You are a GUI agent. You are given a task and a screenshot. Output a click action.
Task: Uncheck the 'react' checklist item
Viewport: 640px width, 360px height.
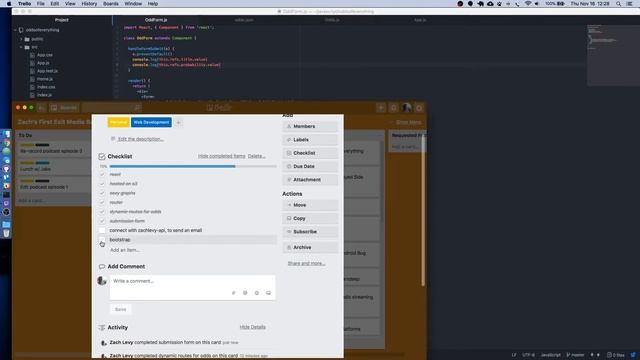102,174
